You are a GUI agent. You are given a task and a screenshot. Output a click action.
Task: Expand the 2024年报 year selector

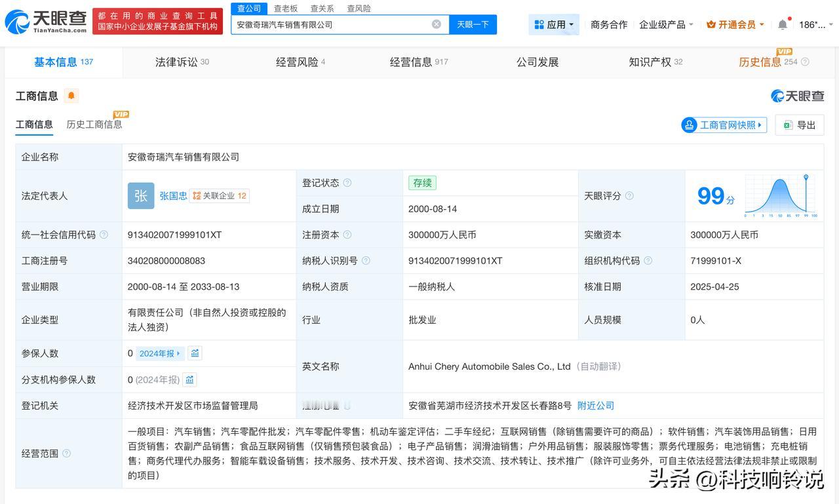click(160, 353)
